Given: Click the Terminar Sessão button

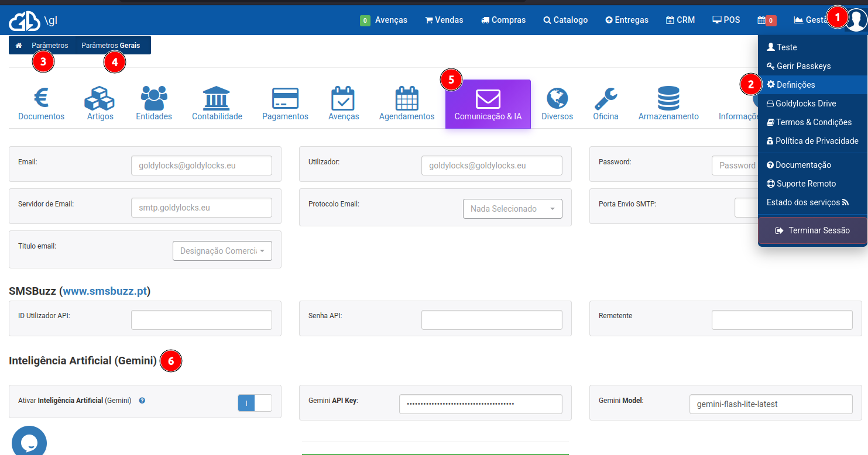Looking at the screenshot, I should click(x=812, y=230).
